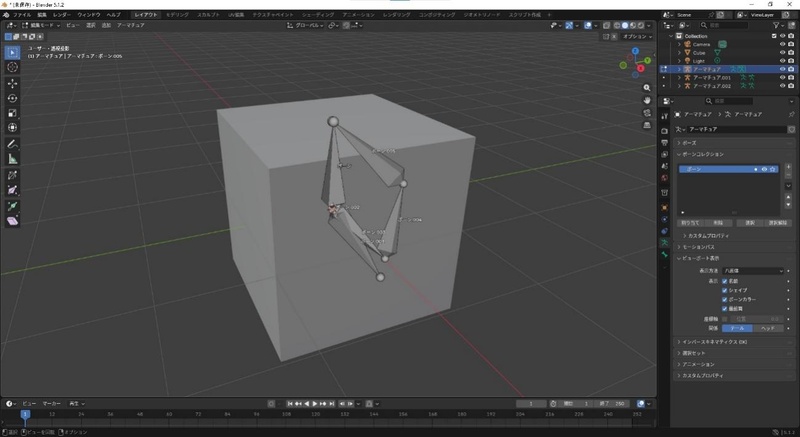Select the Measure tool
This screenshot has height=437, width=800.
[x=13, y=159]
